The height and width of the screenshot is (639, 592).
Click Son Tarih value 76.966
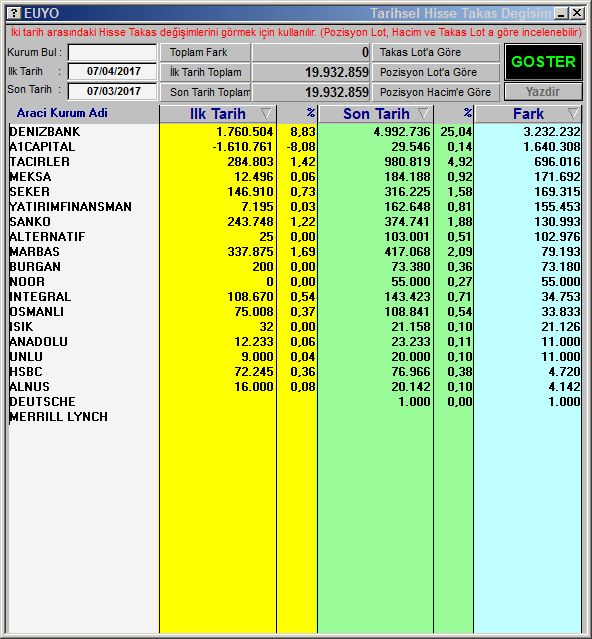411,372
